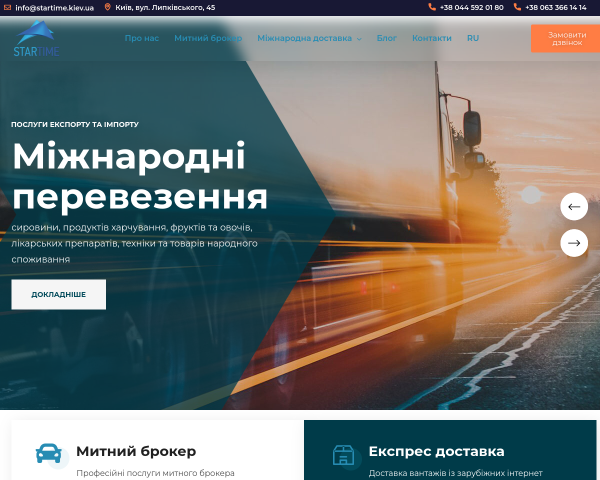Viewport: 600px width, 480px height.
Task: Open Експрес доставка card heading
Action: tap(436, 451)
